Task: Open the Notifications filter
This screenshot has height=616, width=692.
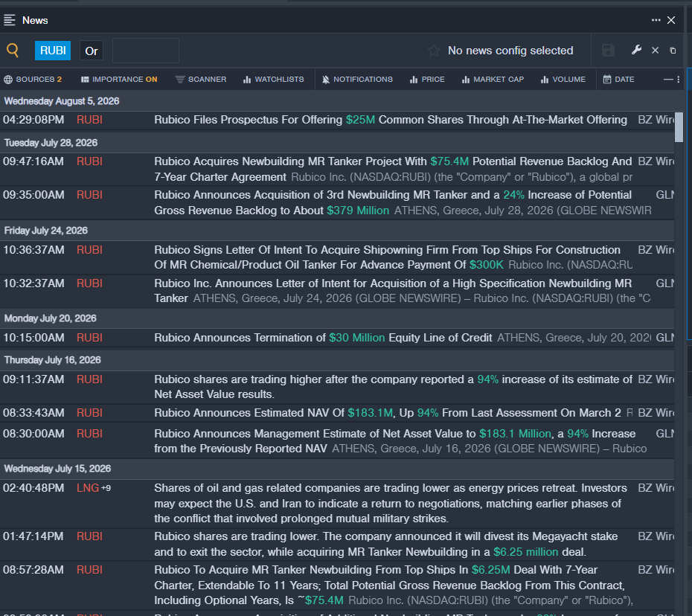Action: click(x=357, y=80)
